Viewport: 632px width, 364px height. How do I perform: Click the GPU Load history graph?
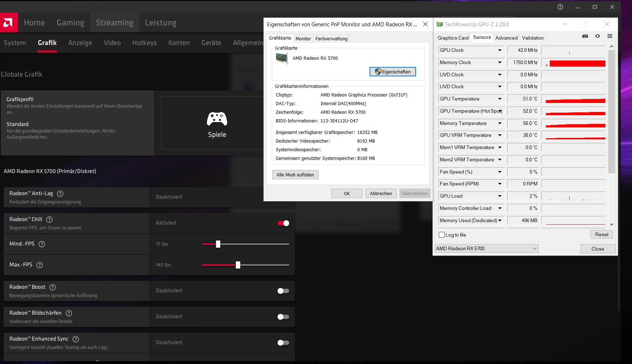tap(573, 196)
